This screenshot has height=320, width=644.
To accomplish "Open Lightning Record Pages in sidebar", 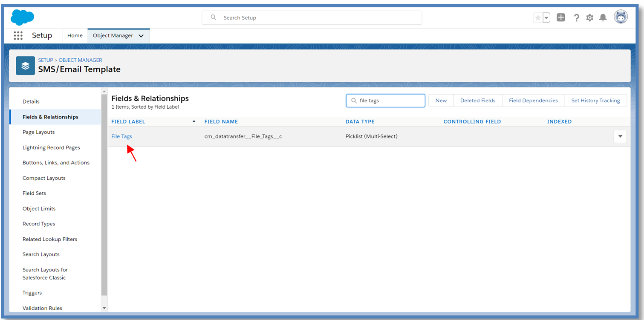I will point(51,147).
